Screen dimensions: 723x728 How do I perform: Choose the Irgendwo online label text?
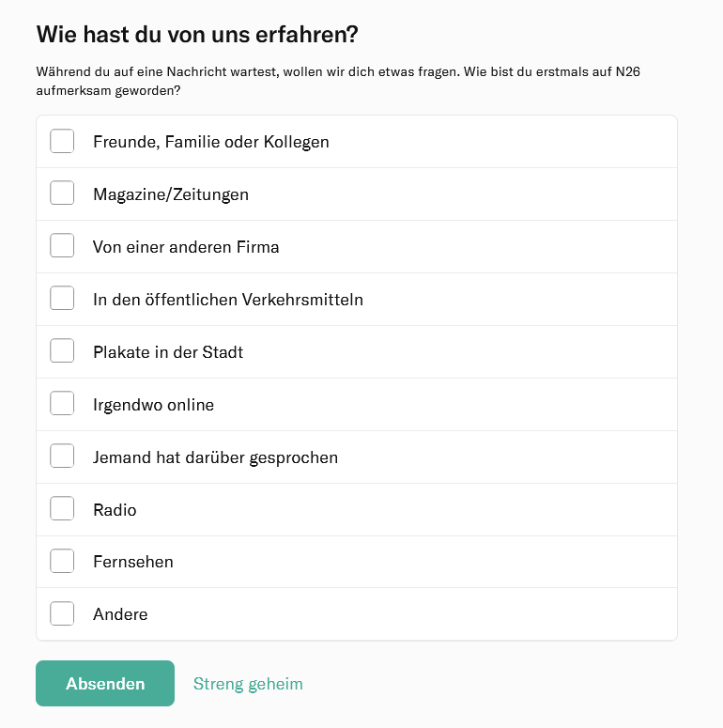tap(153, 406)
